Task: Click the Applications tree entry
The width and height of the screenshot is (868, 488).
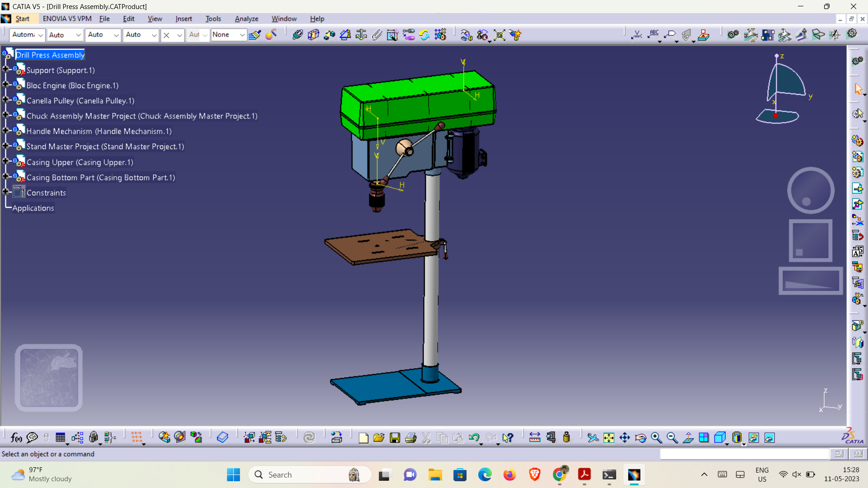Action: (x=33, y=208)
